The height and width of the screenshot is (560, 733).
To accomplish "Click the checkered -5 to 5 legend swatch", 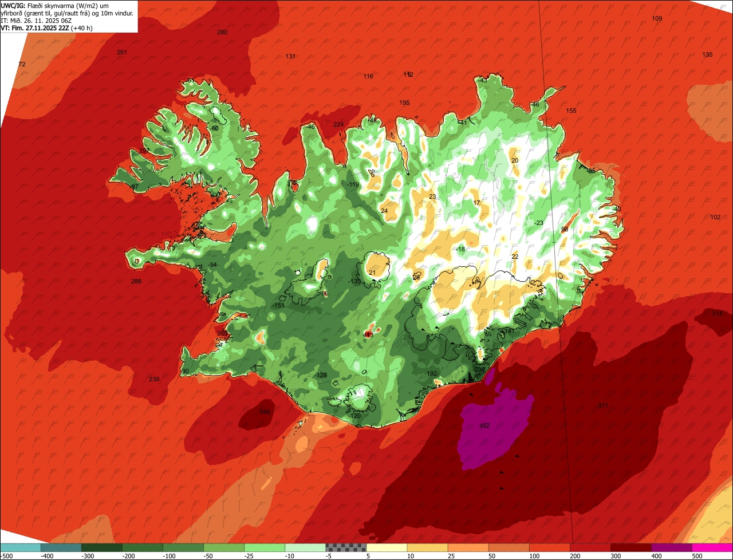I will click(x=346, y=548).
